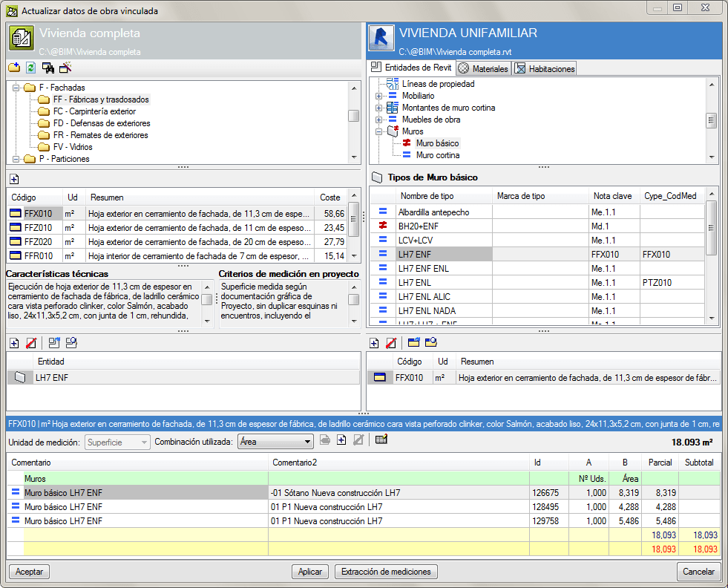The height and width of the screenshot is (588, 728).
Task: Select the FC - Carpintería exterior folder
Action: [x=94, y=111]
